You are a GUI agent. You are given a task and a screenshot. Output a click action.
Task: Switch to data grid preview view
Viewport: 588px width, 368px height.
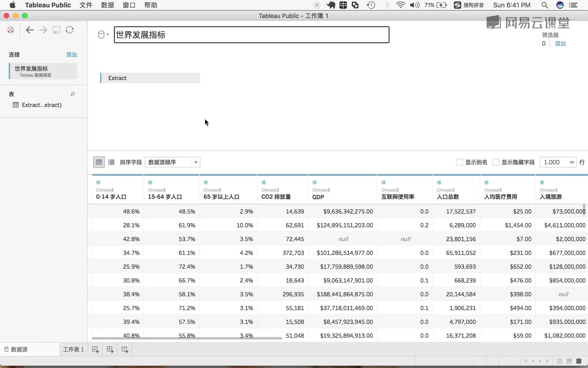[99, 162]
